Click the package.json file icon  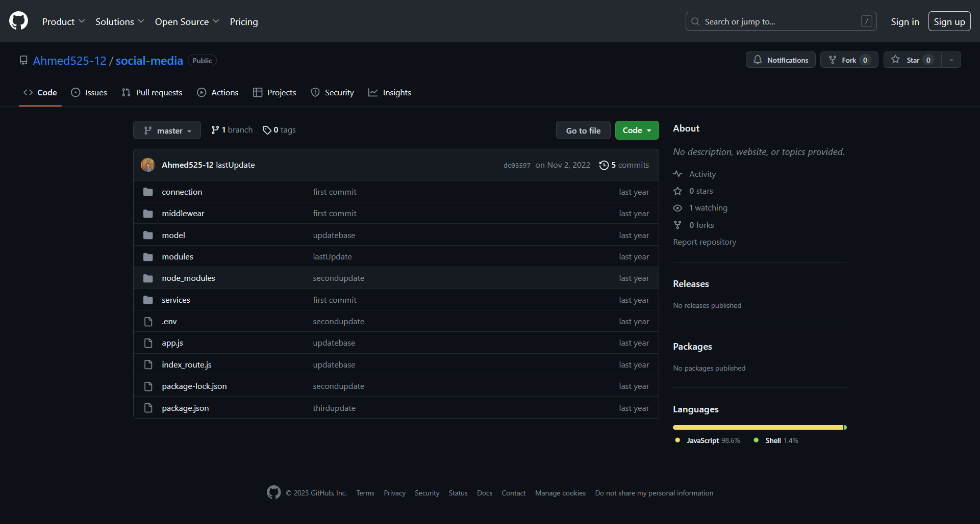click(x=148, y=408)
